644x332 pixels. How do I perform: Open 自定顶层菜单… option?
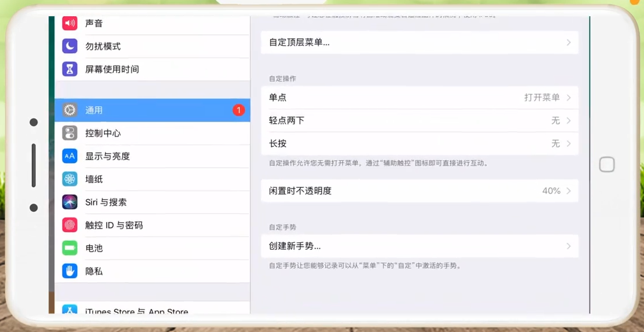419,42
